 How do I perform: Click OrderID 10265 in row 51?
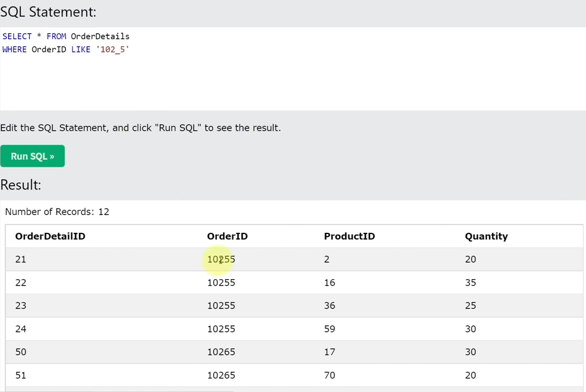coord(221,375)
